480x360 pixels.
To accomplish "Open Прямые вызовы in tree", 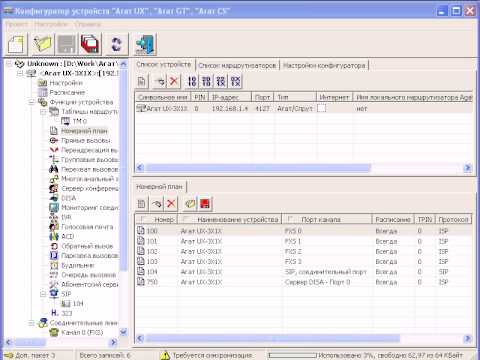I will 86,141.
